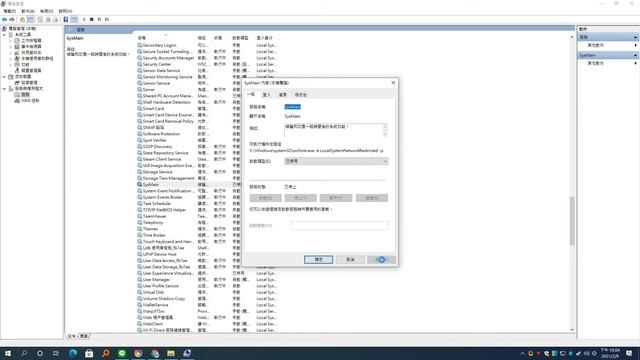Click the Pause service toolbar icon
This screenshot has height=360, width=640.
(99, 19)
